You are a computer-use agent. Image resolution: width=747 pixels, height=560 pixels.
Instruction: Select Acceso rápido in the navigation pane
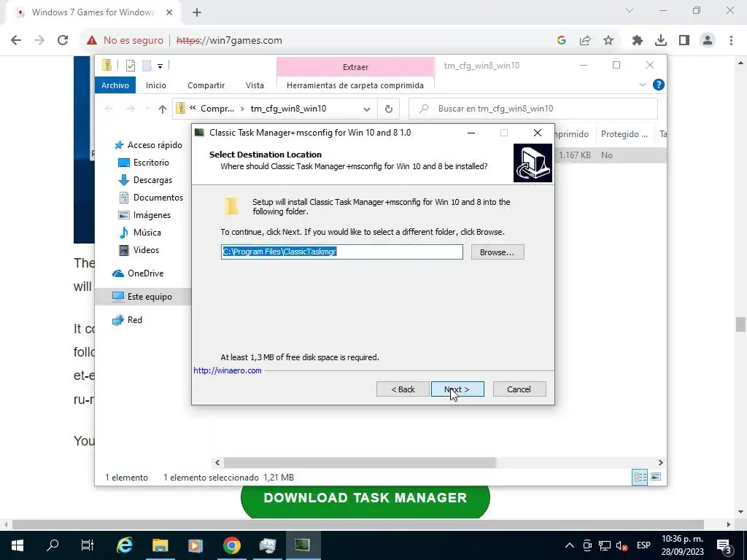[x=148, y=145]
